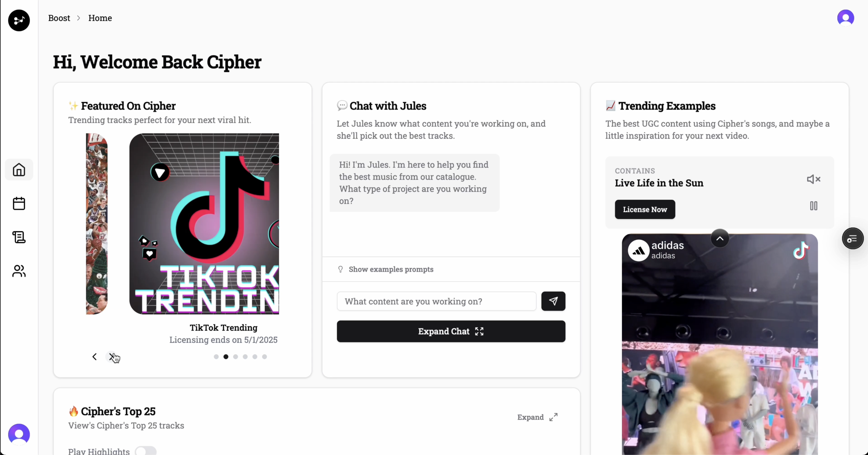Toggle the Play Highlights switch
The height and width of the screenshot is (455, 868).
[146, 451]
